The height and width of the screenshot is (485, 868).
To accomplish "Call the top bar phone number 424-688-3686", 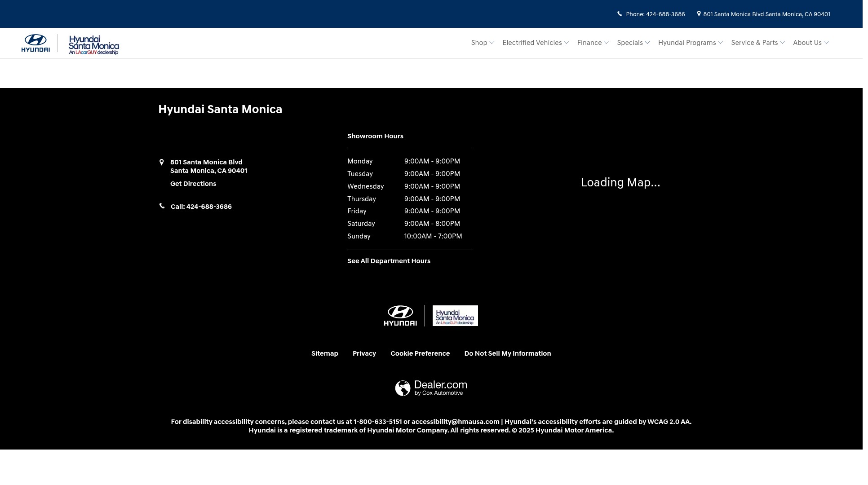I will click(x=655, y=14).
